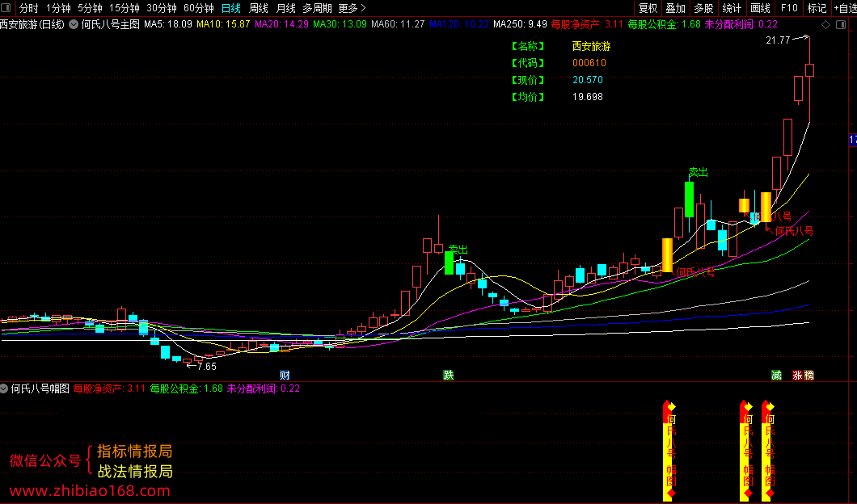Click the 标记 mark button
The image size is (857, 504).
817,8
